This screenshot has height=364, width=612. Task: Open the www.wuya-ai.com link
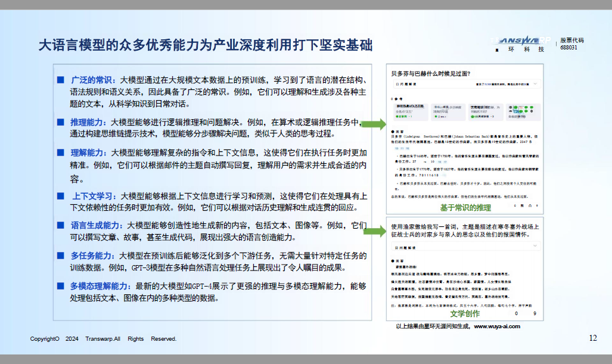click(497, 326)
